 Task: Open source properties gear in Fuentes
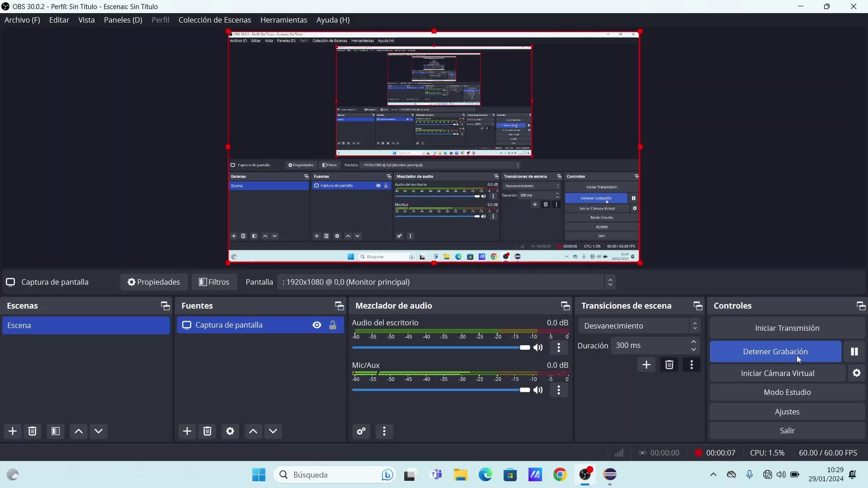point(230,432)
